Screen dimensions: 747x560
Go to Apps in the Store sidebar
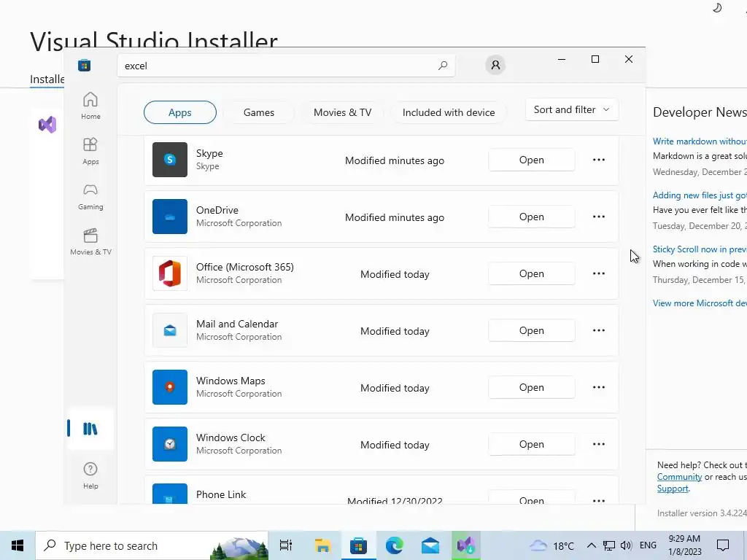pyautogui.click(x=90, y=151)
